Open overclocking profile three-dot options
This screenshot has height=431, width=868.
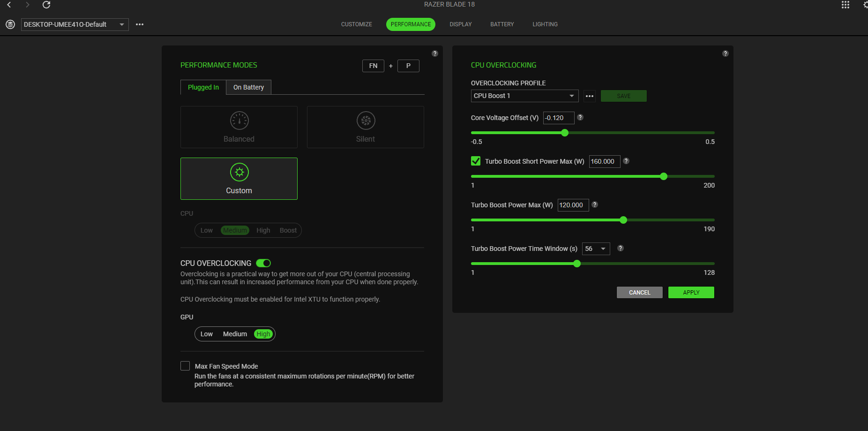590,96
